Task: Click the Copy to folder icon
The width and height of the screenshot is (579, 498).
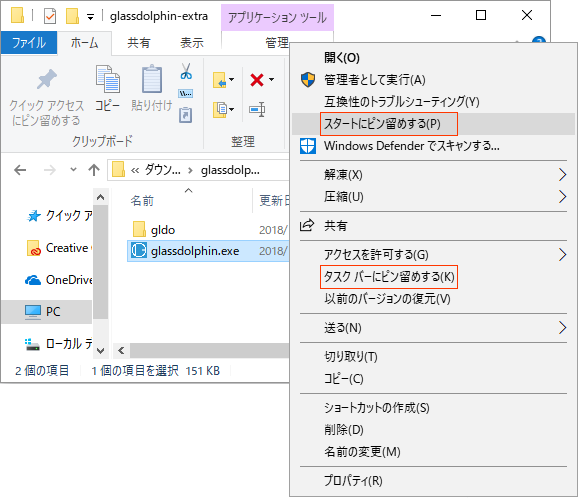Action: point(220,110)
